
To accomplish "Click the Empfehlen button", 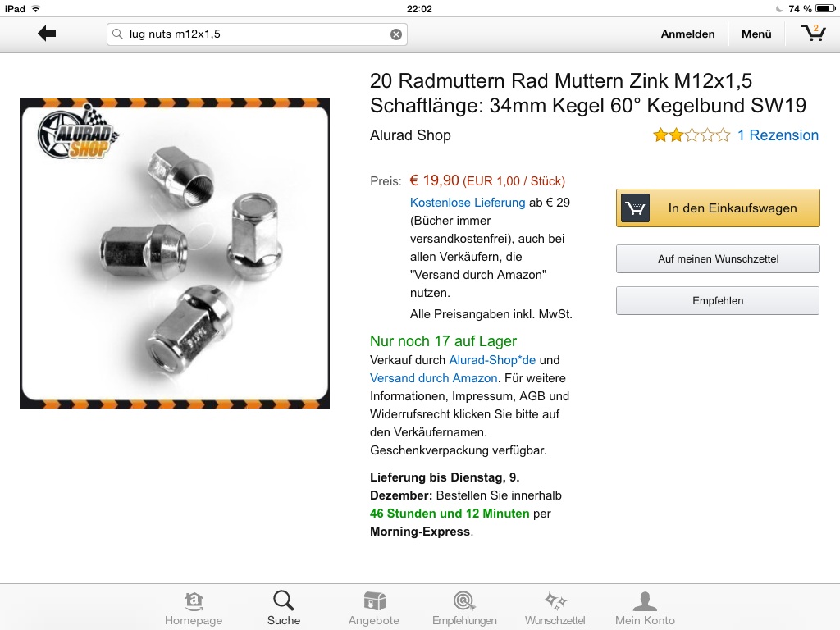I will tap(718, 300).
